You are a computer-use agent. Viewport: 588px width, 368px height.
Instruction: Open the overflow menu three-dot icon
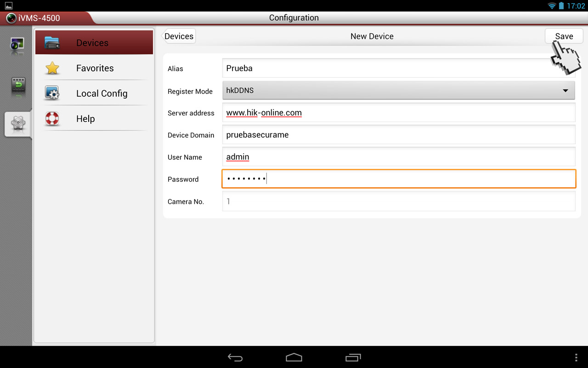click(x=576, y=357)
